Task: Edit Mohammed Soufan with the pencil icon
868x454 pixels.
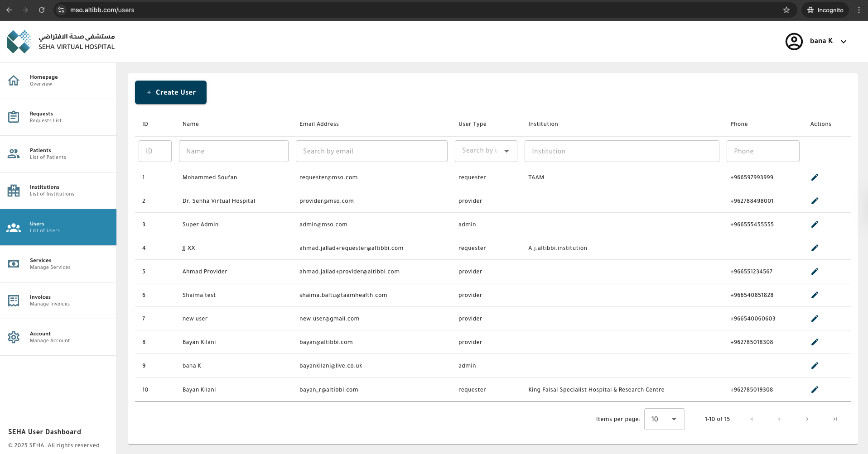Action: [815, 177]
